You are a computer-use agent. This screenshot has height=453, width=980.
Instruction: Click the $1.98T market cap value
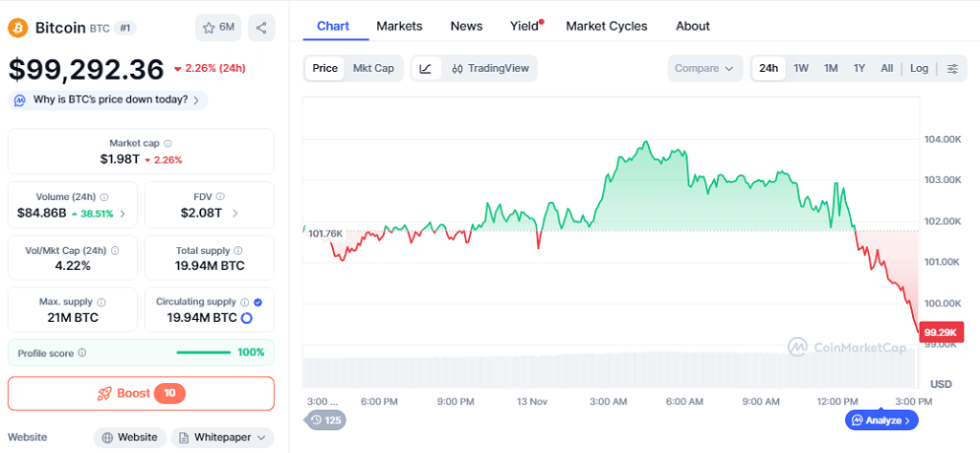pyautogui.click(x=120, y=160)
